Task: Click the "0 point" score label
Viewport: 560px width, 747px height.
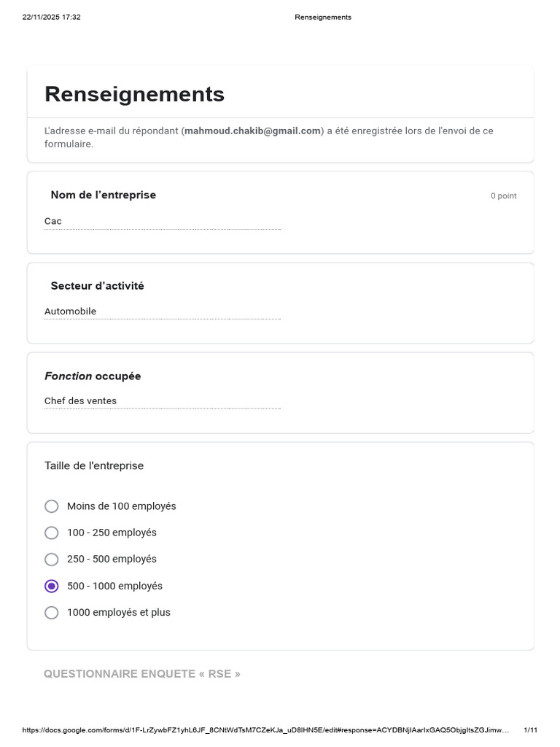Action: tap(503, 196)
